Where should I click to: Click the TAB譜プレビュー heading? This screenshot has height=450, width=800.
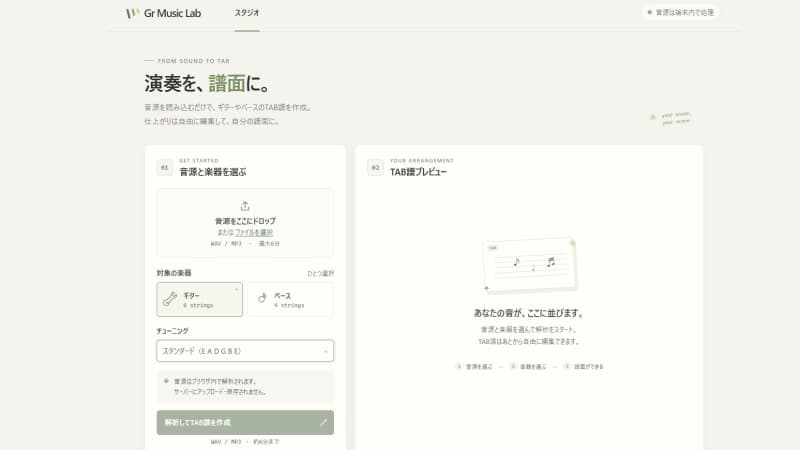coord(418,172)
